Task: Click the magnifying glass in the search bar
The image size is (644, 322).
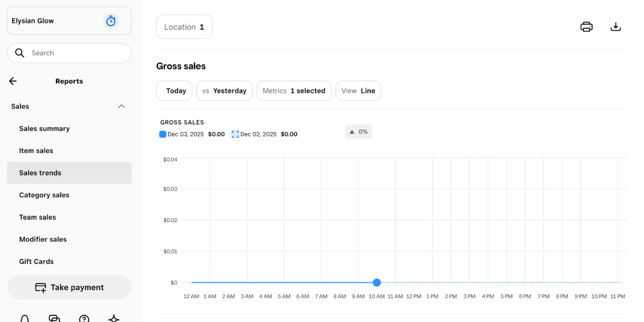Action: pos(19,53)
